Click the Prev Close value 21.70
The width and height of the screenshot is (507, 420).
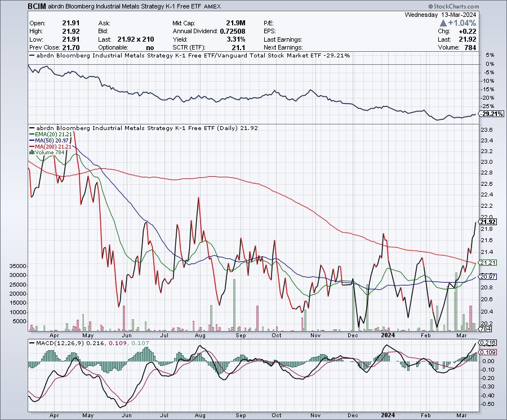point(71,47)
